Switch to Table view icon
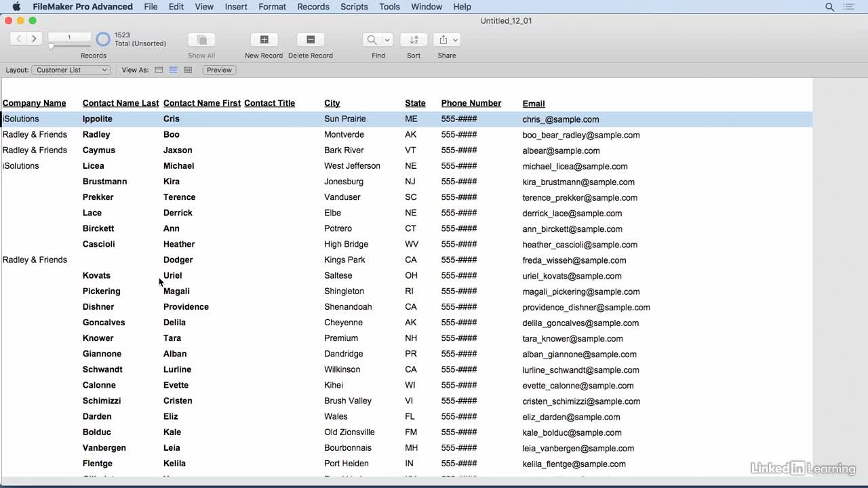Screen dimensions: 868x488 coord(188,70)
